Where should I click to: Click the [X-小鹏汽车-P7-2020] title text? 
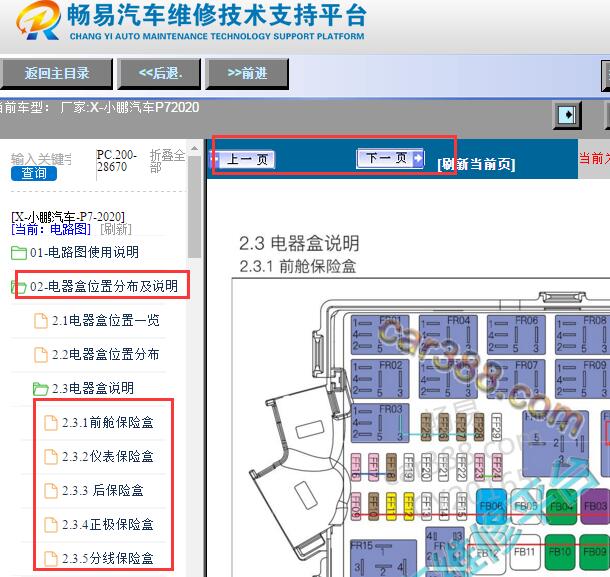68,216
